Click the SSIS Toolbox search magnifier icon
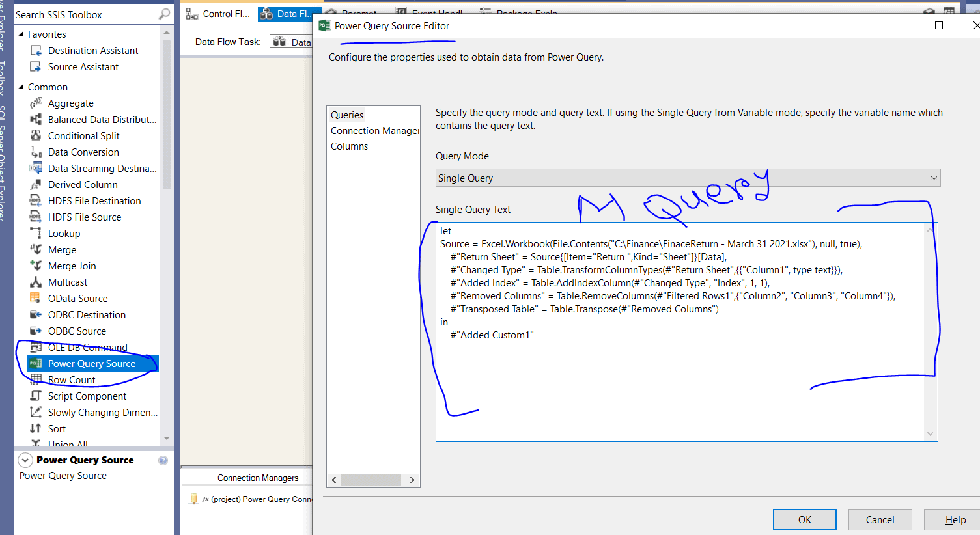 [165, 14]
